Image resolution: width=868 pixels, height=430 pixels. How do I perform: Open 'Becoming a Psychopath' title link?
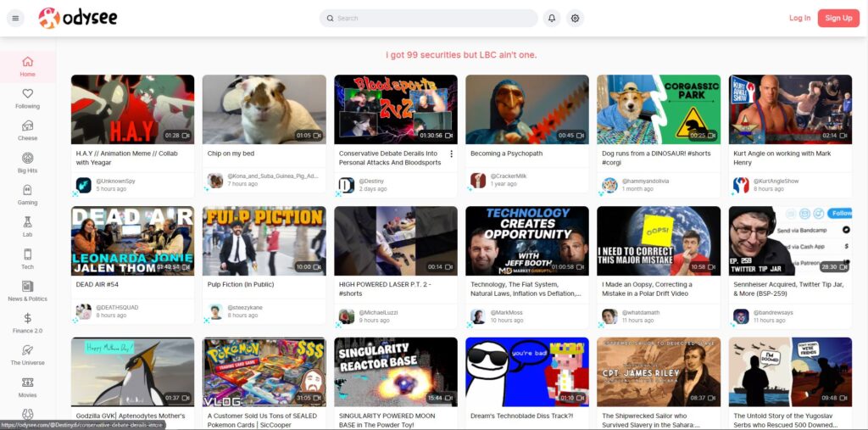point(506,154)
